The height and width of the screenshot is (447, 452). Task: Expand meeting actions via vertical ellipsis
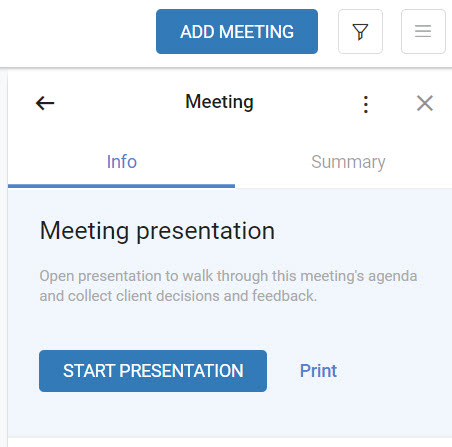pyautogui.click(x=366, y=104)
